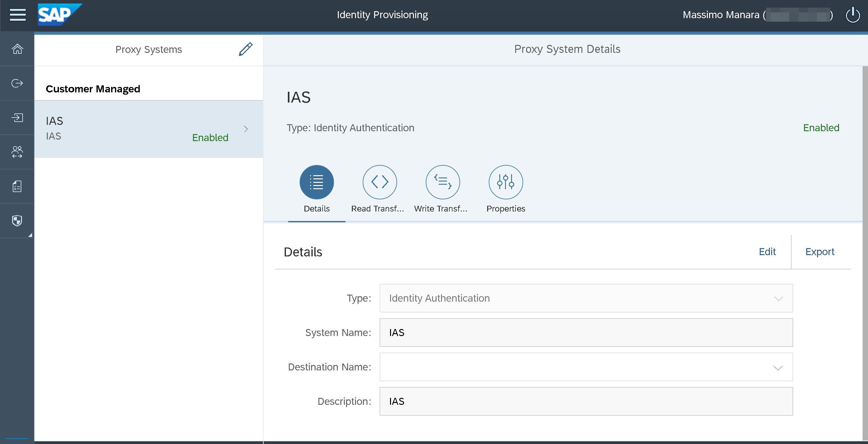Click the pencil edit icon beside Proxy Systems
Screen dimensions: 868x444
(x=245, y=49)
